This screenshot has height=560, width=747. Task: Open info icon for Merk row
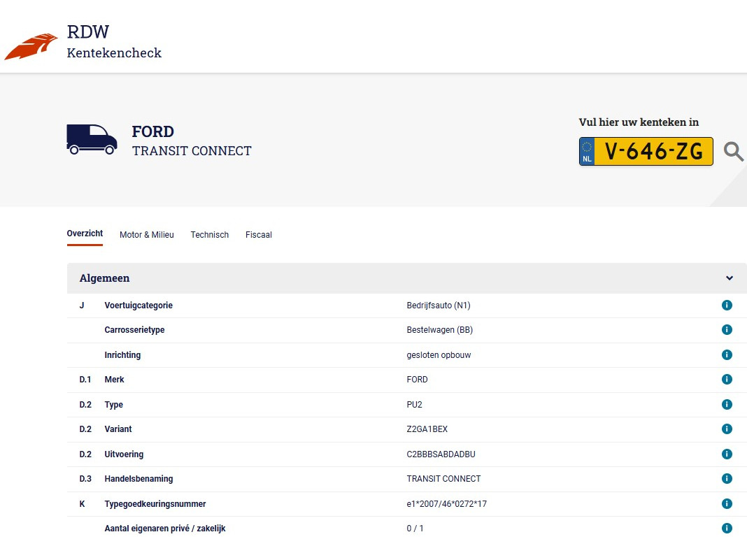click(x=727, y=380)
